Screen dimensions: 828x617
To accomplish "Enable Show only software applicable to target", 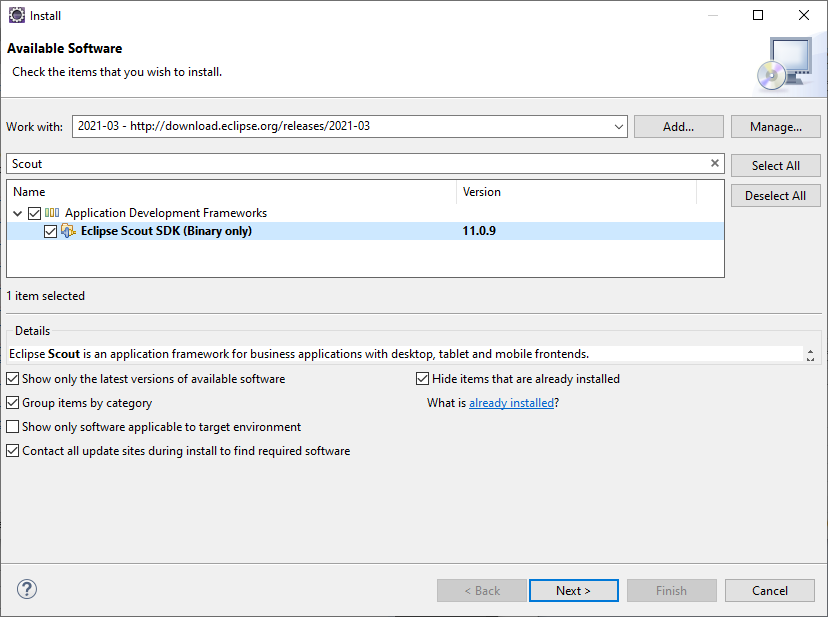I will click(12, 427).
